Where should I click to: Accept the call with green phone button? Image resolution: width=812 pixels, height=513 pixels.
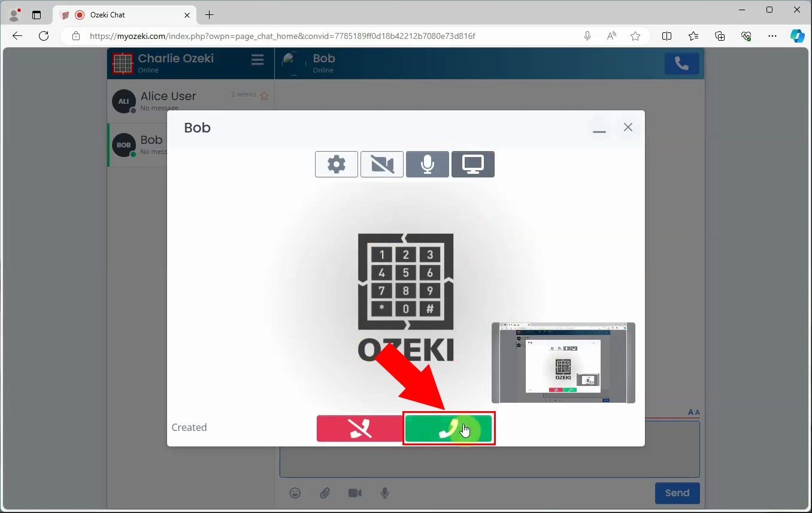click(449, 428)
